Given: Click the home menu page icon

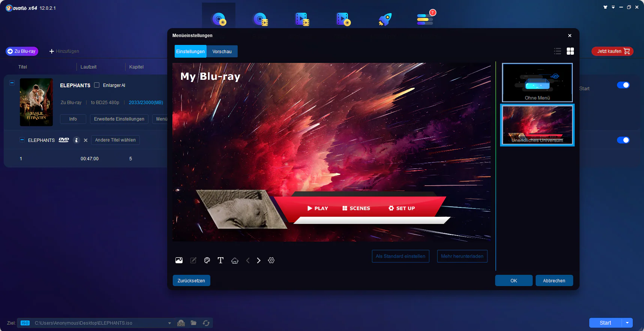Looking at the screenshot, I should (x=235, y=261).
